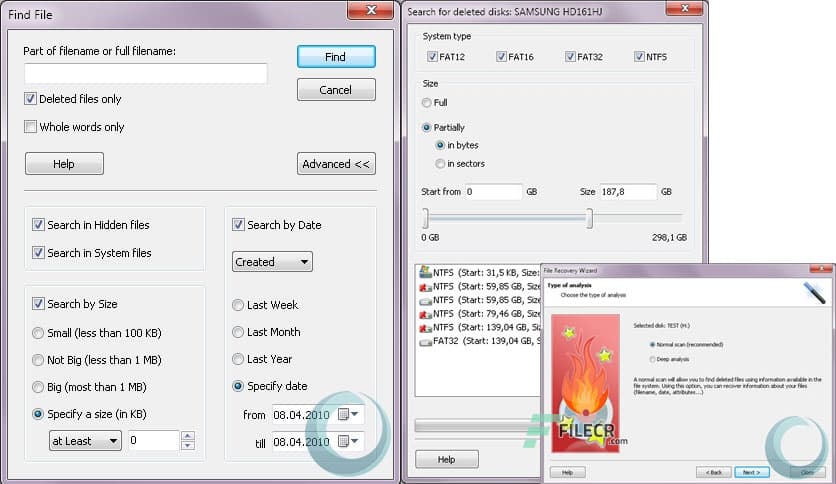Open Help in deleted disks search window
The height and width of the screenshot is (484, 836).
pos(447,459)
